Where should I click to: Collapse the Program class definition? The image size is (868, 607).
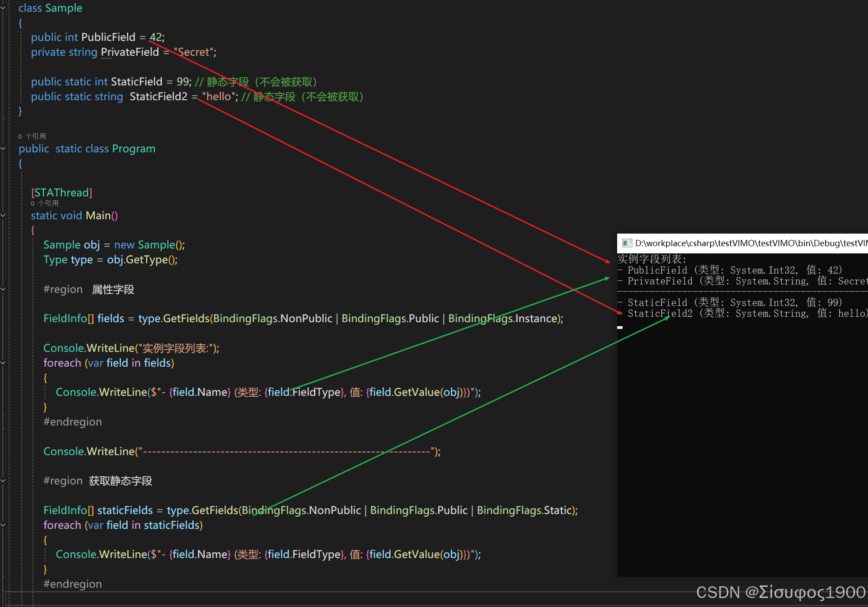pyautogui.click(x=3, y=149)
